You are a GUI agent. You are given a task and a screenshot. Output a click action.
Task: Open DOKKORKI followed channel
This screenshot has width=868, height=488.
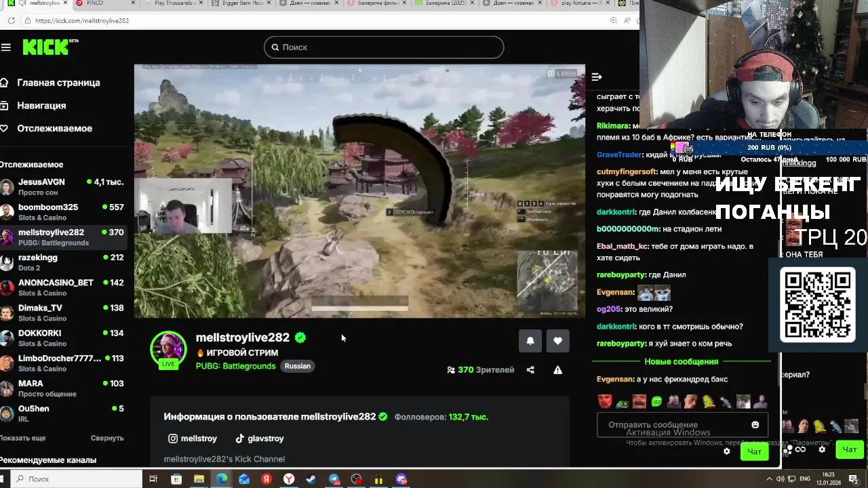click(62, 338)
